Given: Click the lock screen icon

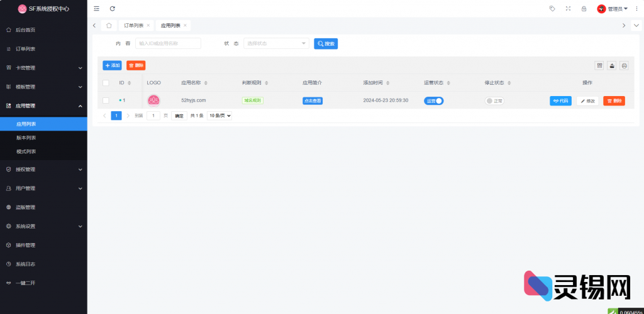Looking at the screenshot, I should (x=584, y=9).
